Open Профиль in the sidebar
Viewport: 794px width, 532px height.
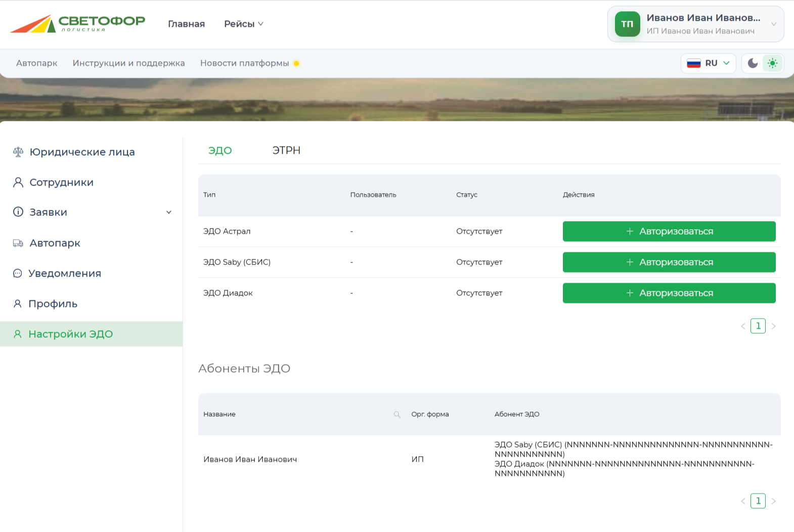coord(91,304)
